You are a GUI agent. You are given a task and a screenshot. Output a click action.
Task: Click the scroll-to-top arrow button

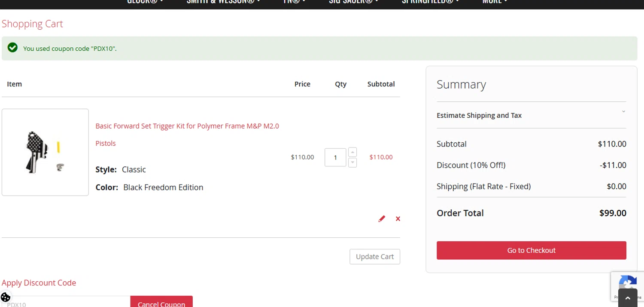coord(628,298)
